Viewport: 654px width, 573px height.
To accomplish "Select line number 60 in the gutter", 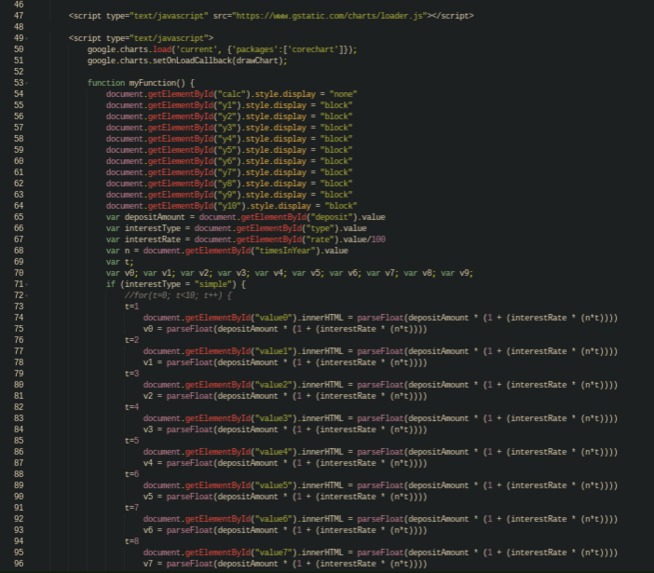I will [x=19, y=161].
